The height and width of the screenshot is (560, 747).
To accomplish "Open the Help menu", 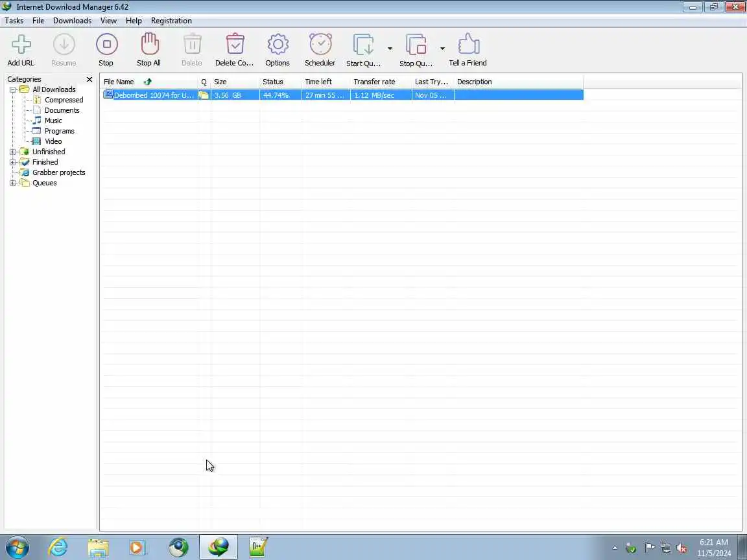I will pos(134,21).
